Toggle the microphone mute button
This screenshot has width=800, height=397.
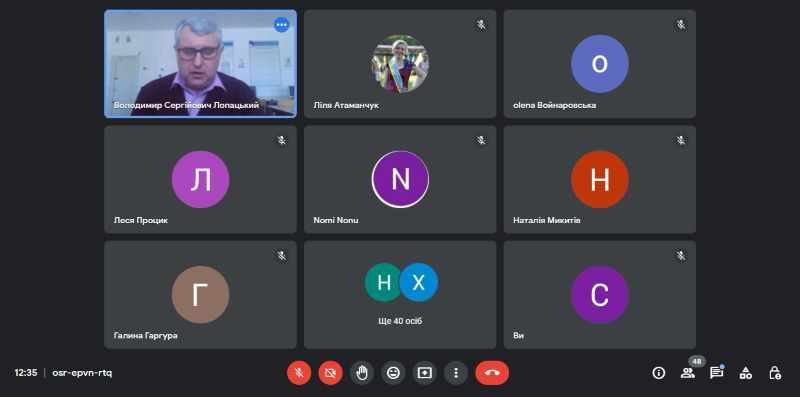(x=299, y=373)
